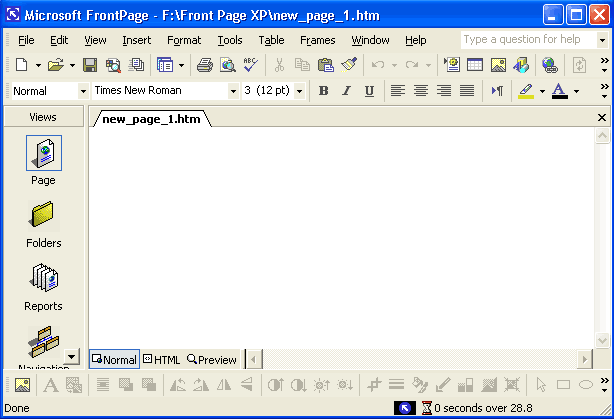
Task: Toggle Underline formatting
Action: click(x=369, y=91)
